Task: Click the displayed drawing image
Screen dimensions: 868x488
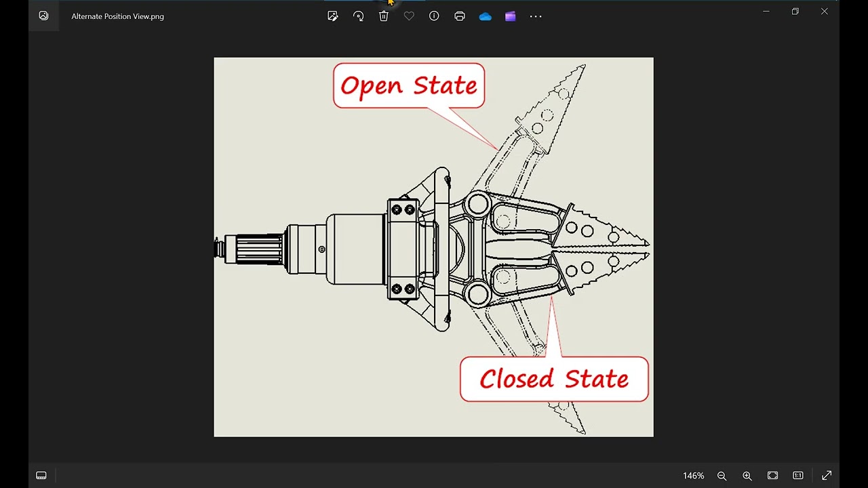Action: (433, 247)
